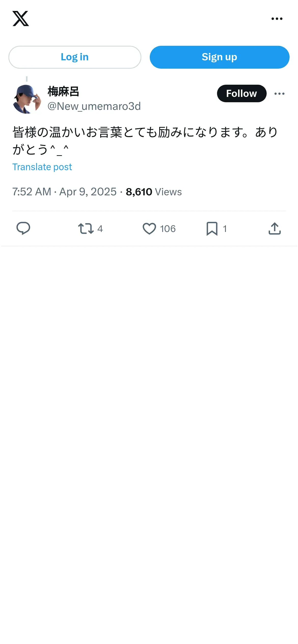Open the @New_umemaro3d handle link

[x=94, y=106]
